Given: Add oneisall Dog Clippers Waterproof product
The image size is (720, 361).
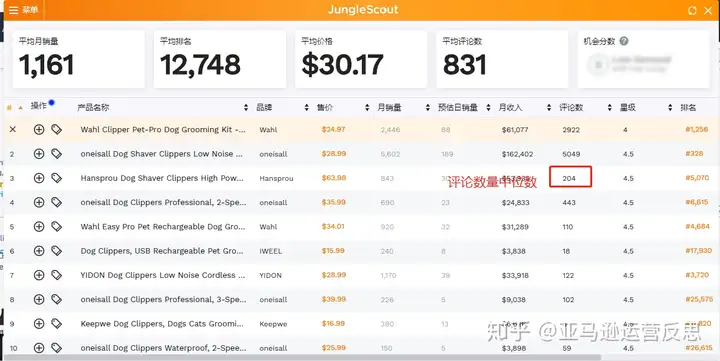Looking at the screenshot, I should coord(39,348).
